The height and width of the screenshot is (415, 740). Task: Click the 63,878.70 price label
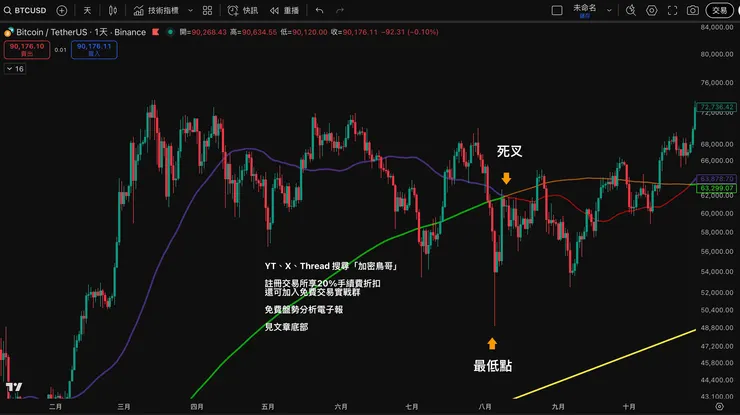click(716, 179)
